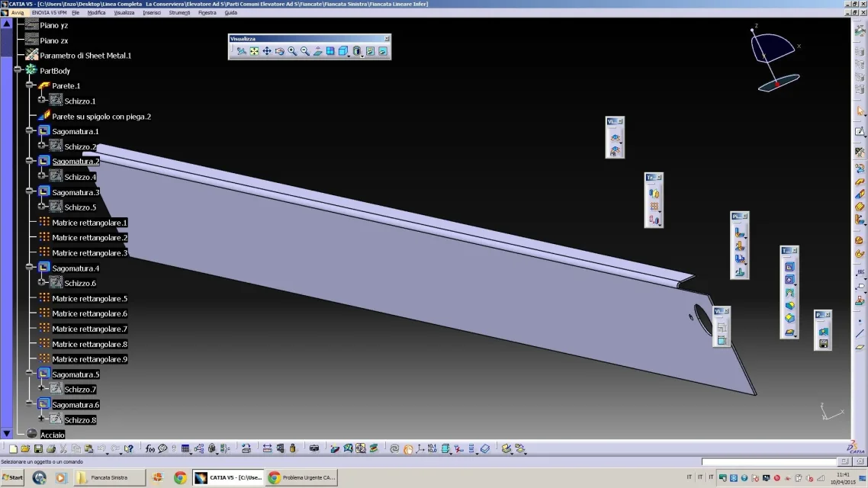Click the Windows Start button
This screenshot has height=488, width=868.
[x=13, y=477]
